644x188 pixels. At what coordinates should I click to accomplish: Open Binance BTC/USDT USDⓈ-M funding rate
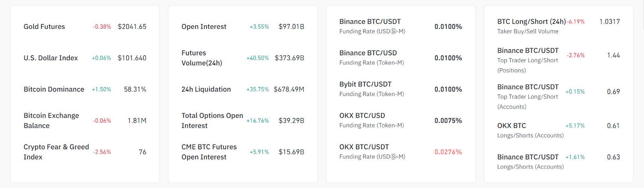370,22
